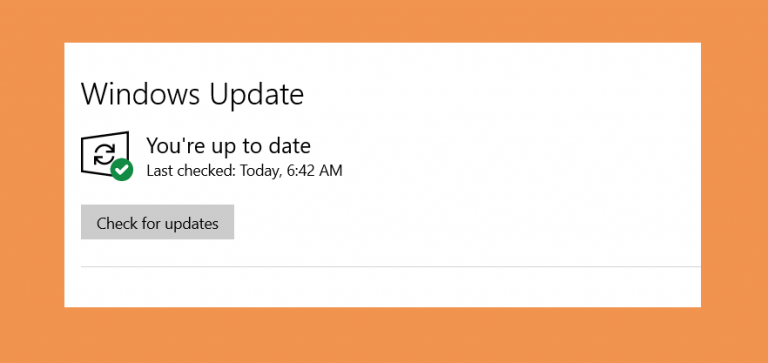
Task: Click the Last checked label text
Action: pyautogui.click(x=192, y=171)
